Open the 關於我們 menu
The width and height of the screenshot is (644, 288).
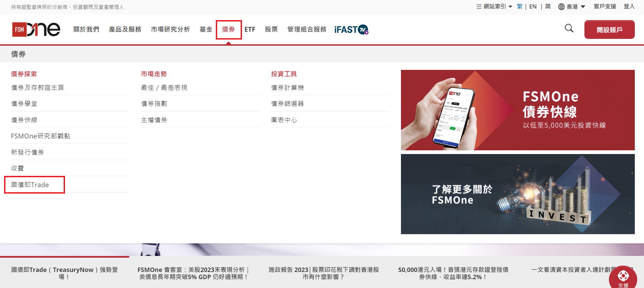click(x=86, y=30)
